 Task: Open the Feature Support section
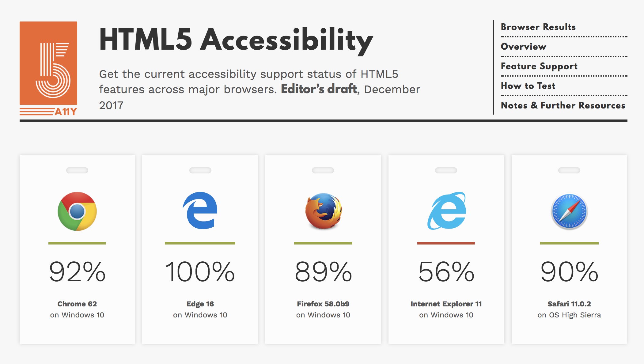tap(539, 66)
